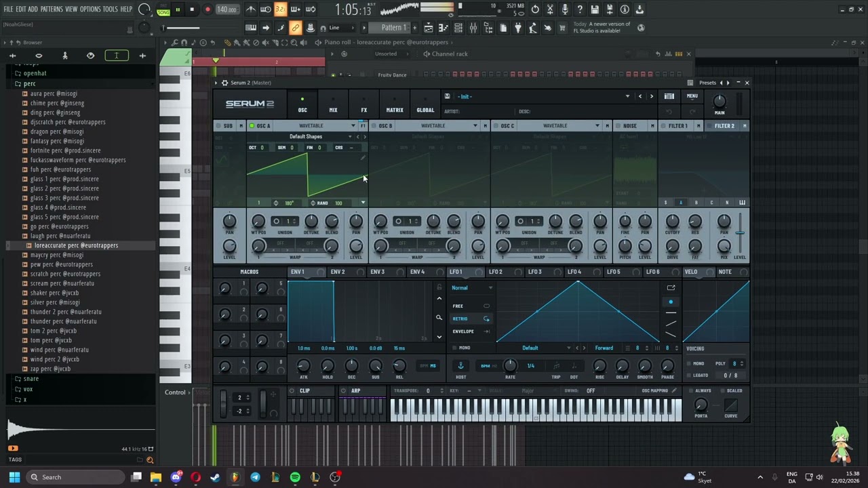Enable the OSC B oscillator toggle
This screenshot has height=488, width=868.
pos(374,125)
